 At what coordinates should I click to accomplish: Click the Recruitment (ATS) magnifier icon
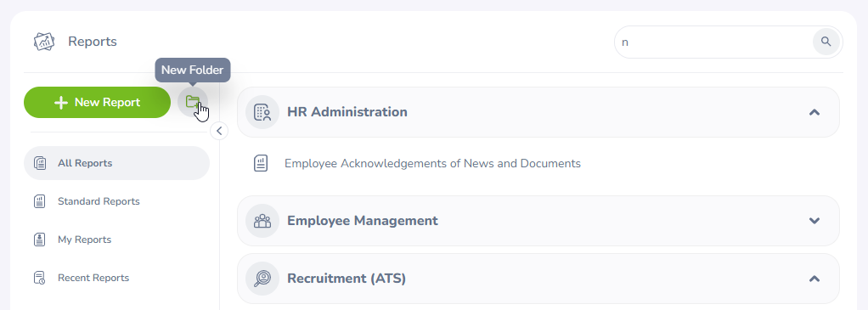click(262, 279)
